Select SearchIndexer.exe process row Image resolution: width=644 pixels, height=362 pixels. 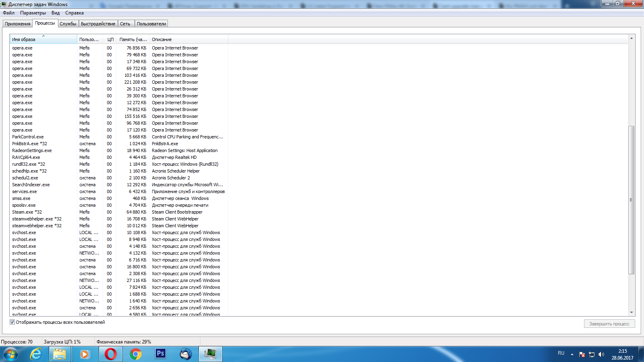(119, 185)
